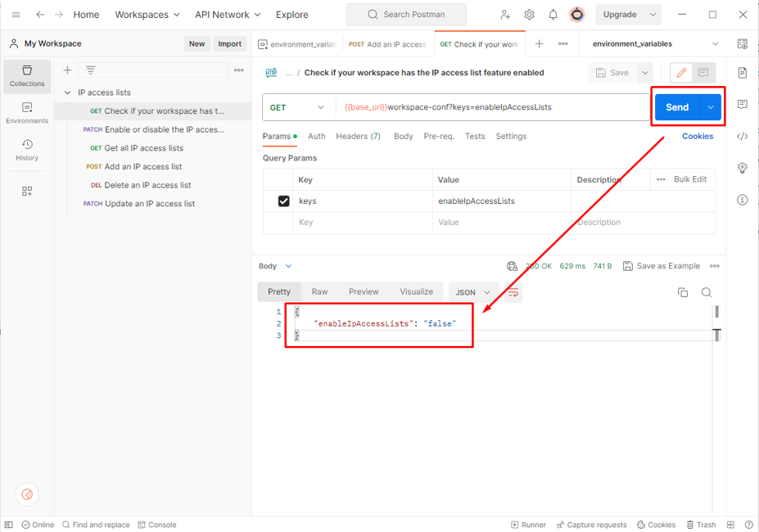The width and height of the screenshot is (759, 532).
Task: Click the Send button
Action: tap(677, 107)
